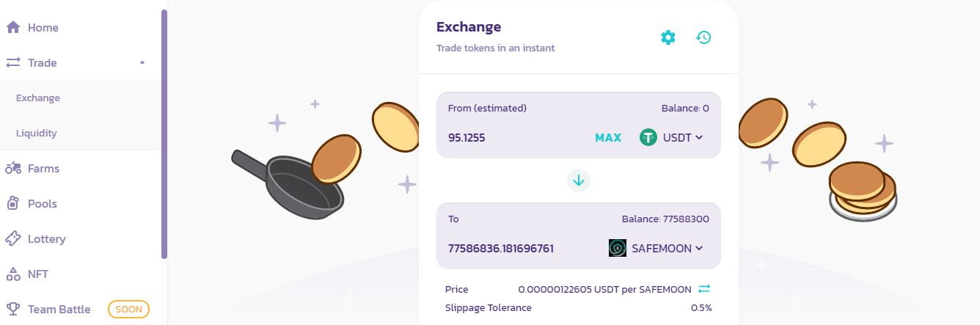Select Liquidity submenu item
This screenshot has width=980, height=325.
(37, 133)
